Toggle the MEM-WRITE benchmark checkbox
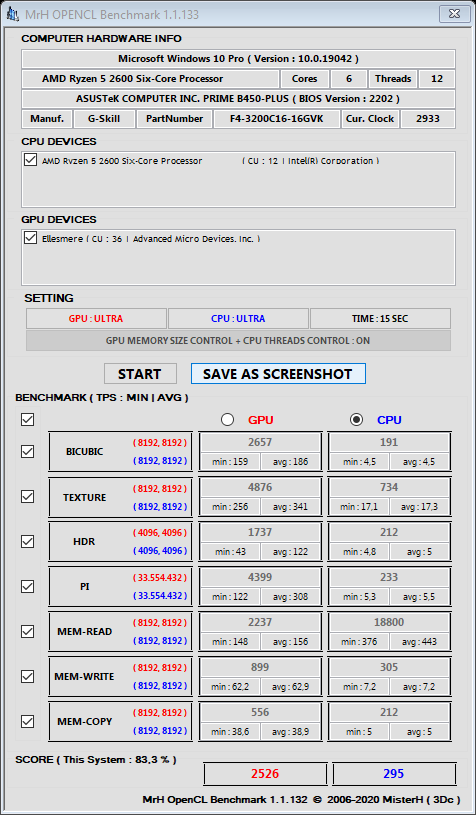The width and height of the screenshot is (476, 815). (28, 676)
